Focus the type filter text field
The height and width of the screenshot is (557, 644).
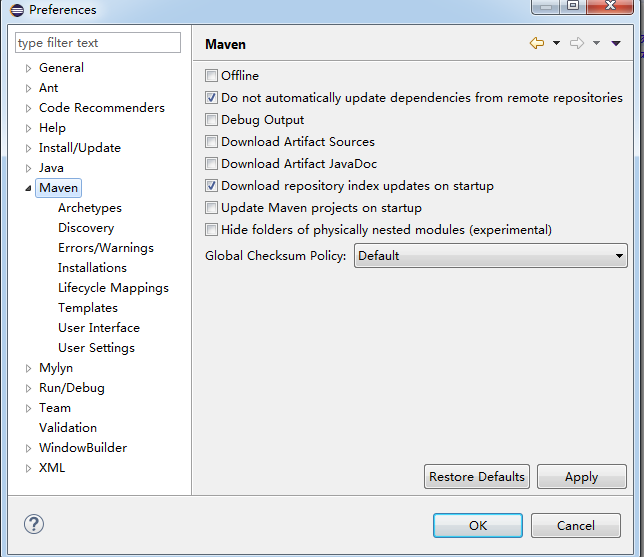point(98,43)
